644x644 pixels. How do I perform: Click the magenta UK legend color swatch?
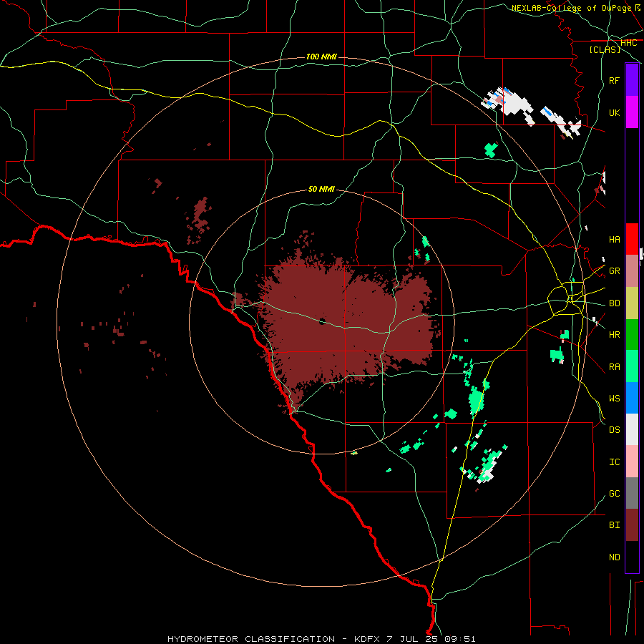(632, 112)
